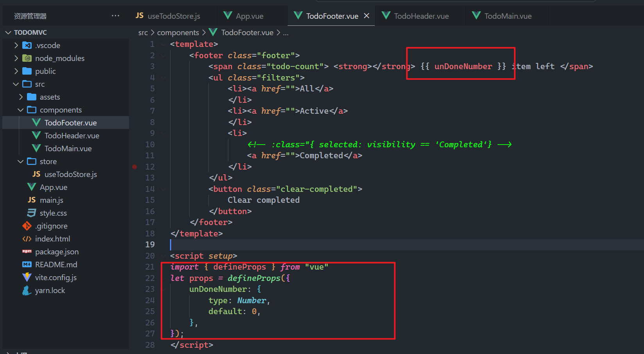Click Vue icon beside TodoFooter.vue in explorer
This screenshot has width=644, height=354.
[x=36, y=123]
